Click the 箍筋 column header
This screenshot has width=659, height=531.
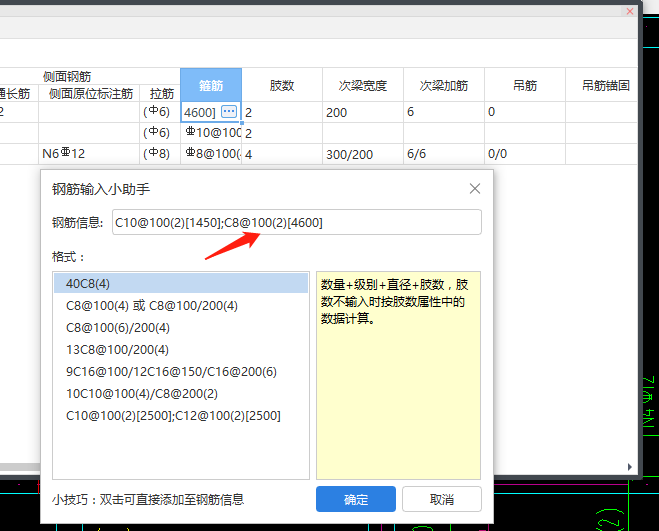click(211, 85)
